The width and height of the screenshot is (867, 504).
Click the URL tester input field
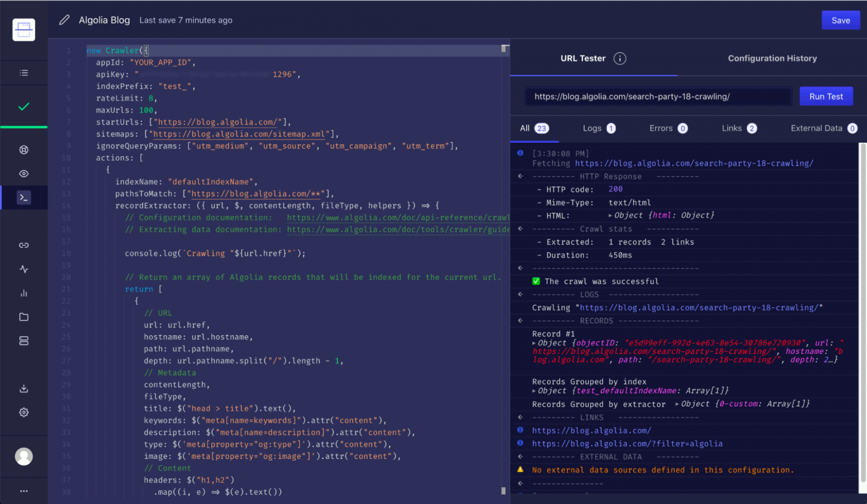click(x=658, y=97)
